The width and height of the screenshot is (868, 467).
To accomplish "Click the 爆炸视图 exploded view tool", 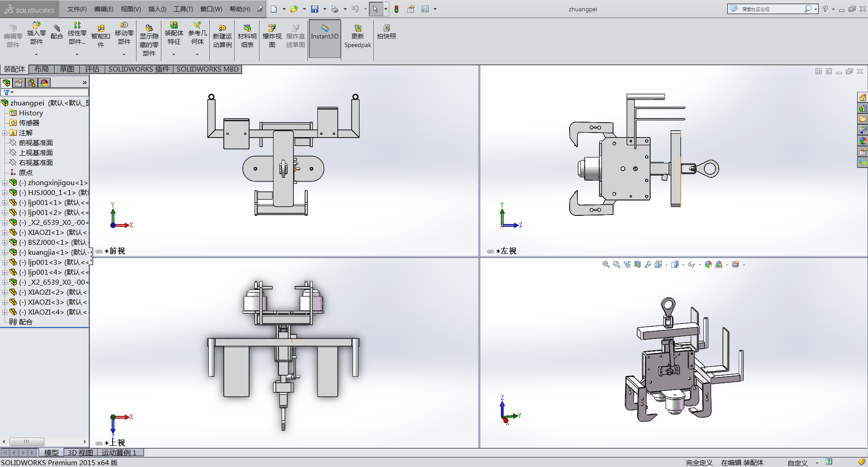I will [272, 36].
